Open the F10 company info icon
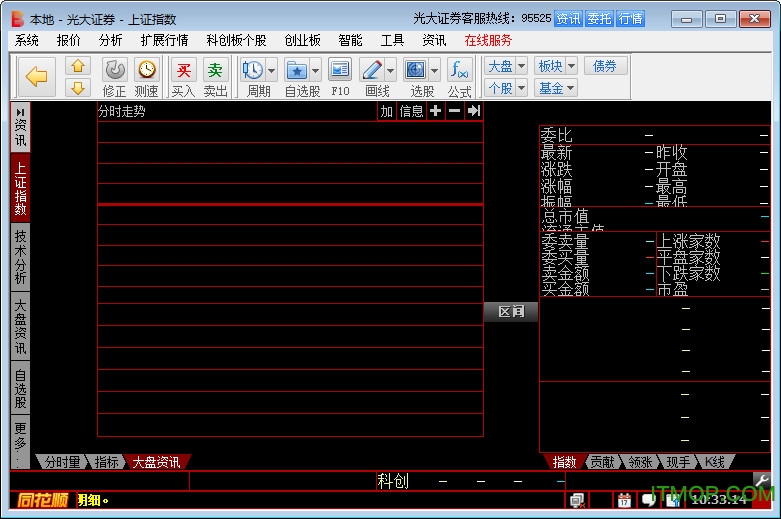This screenshot has height=519, width=781. 340,70
